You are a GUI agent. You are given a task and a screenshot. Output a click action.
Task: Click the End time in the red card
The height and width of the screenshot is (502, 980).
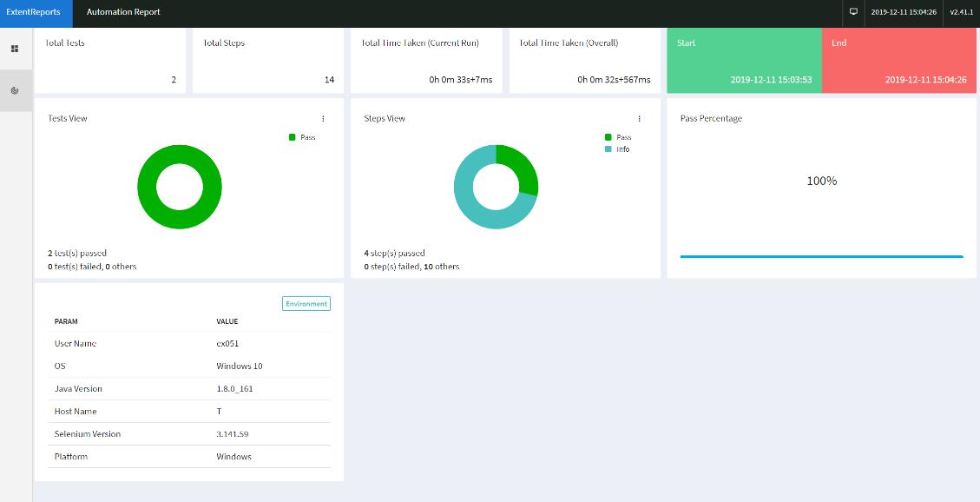point(925,79)
